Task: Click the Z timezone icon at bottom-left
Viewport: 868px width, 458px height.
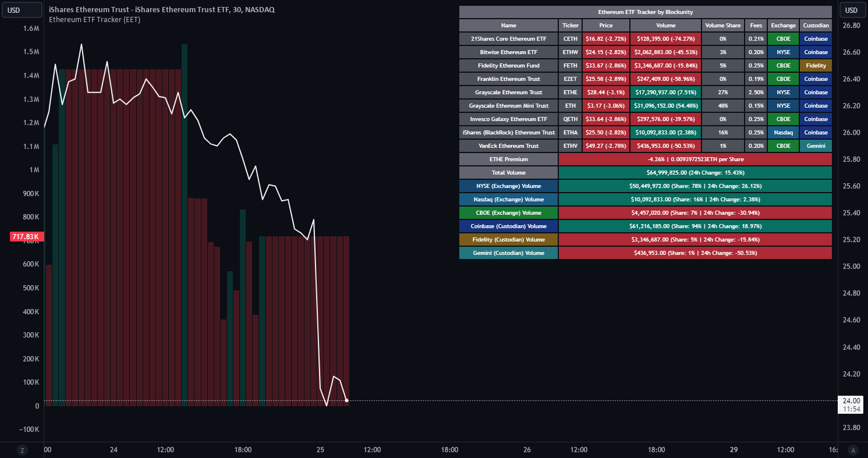Action: click(22, 450)
